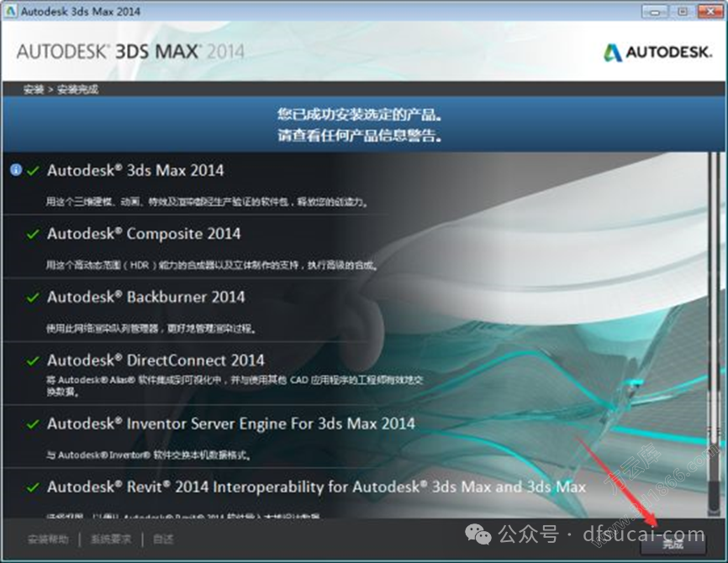Click the app icon in the title bar
The width and height of the screenshot is (728, 563).
click(x=10, y=11)
